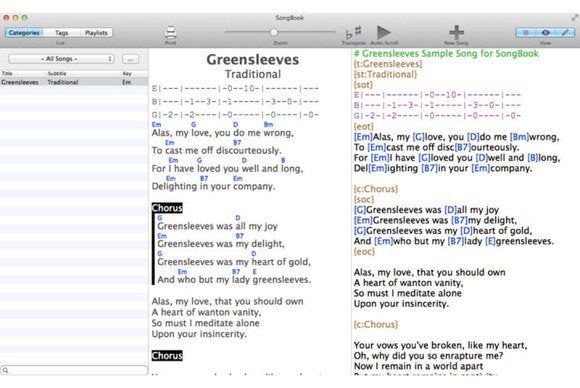Click editor line 'Your vows you've broken, like my heart,'

(441, 345)
